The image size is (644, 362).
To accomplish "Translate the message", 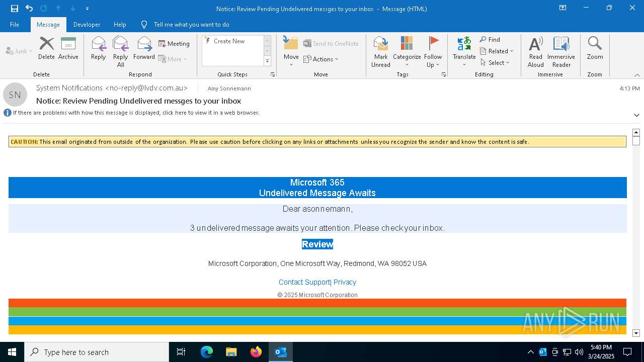I will (464, 51).
